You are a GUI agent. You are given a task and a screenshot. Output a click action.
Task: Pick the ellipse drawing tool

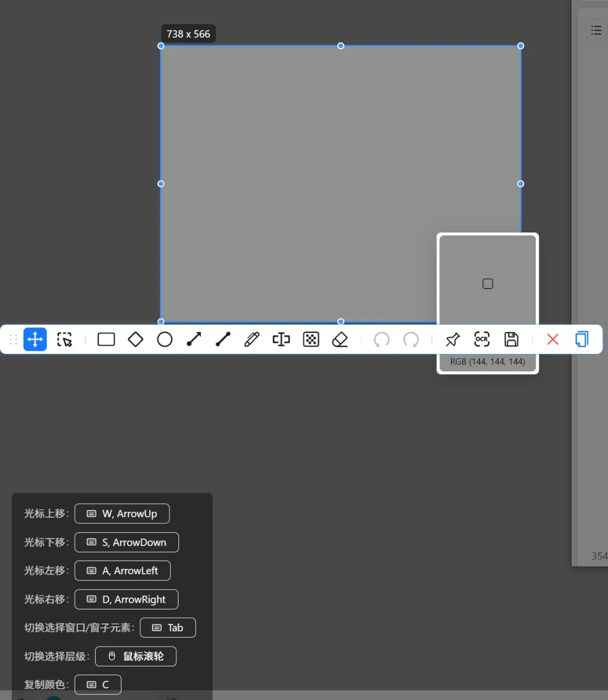[165, 339]
